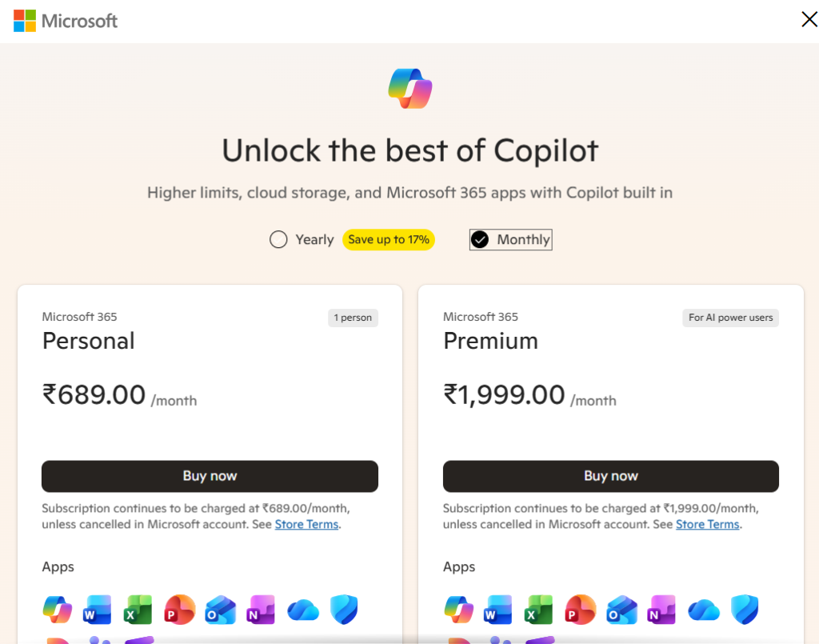Click the Defender shield icon in the Personal plan
The height and width of the screenshot is (644, 819).
pos(344,610)
